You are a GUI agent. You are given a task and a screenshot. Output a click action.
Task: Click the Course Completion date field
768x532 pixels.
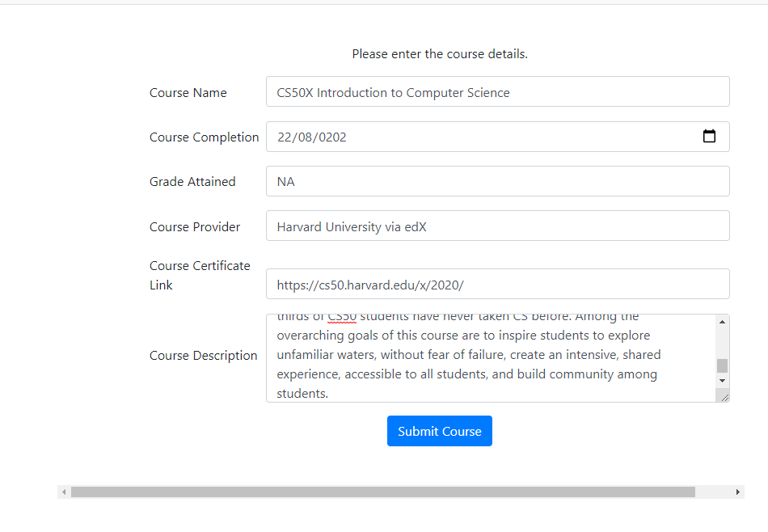click(498, 137)
